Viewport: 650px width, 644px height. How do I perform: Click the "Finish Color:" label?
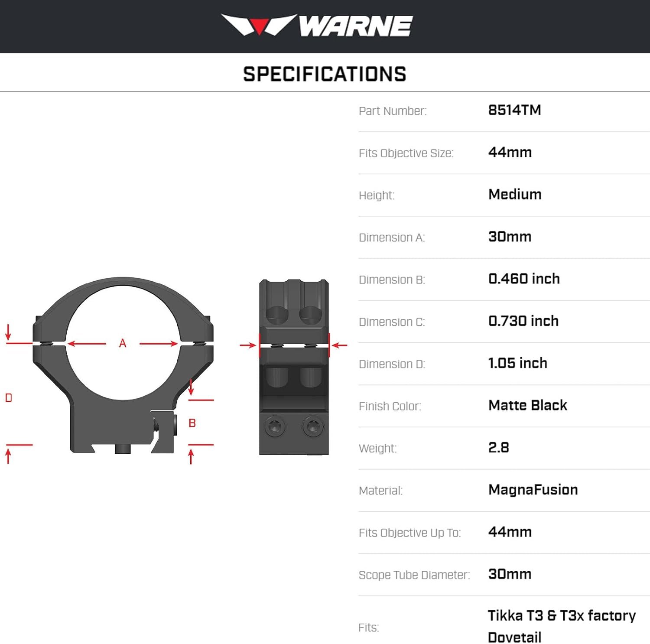coord(390,406)
